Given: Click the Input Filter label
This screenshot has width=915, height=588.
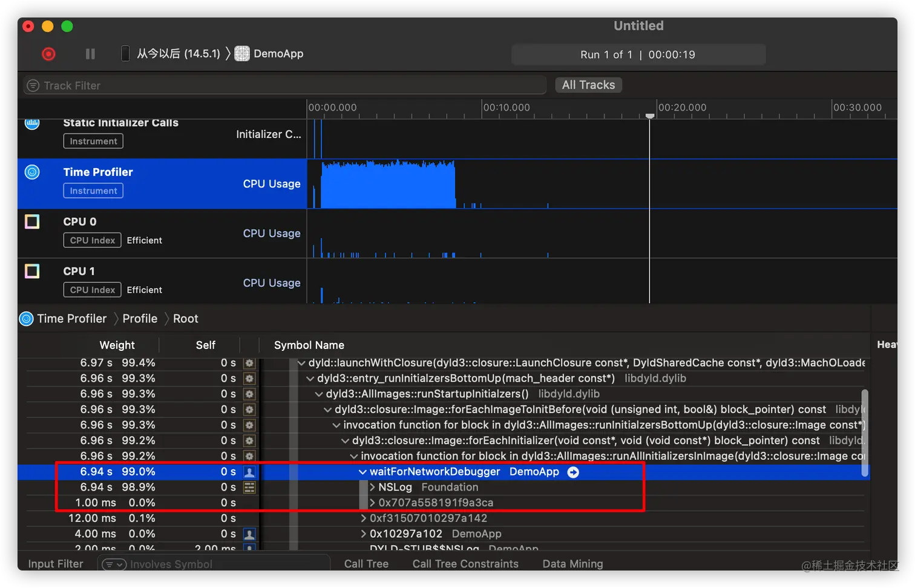Looking at the screenshot, I should tap(56, 564).
